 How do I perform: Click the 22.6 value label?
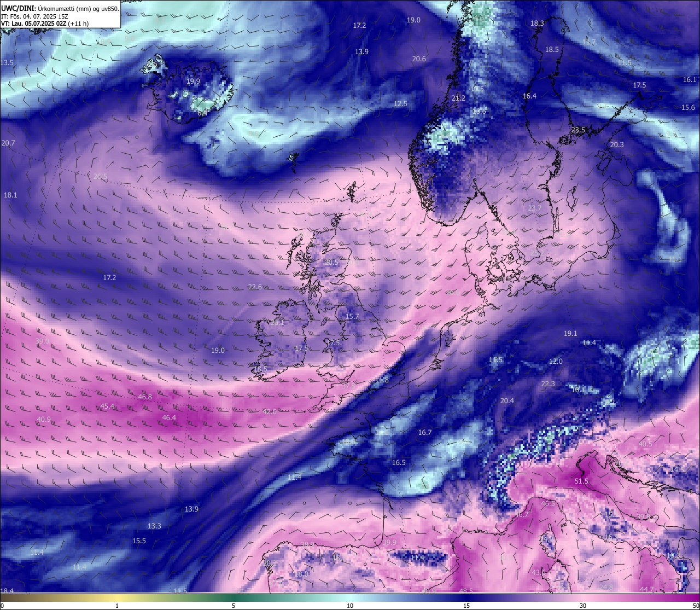coord(255,287)
